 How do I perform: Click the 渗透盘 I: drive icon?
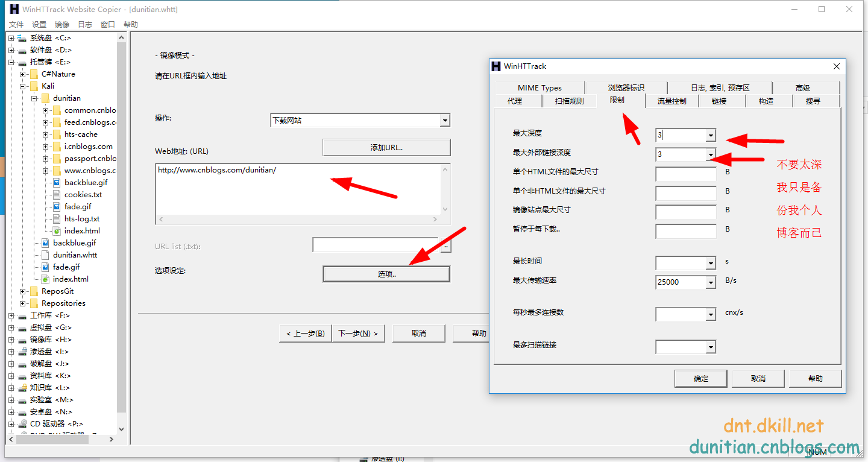tap(22, 352)
